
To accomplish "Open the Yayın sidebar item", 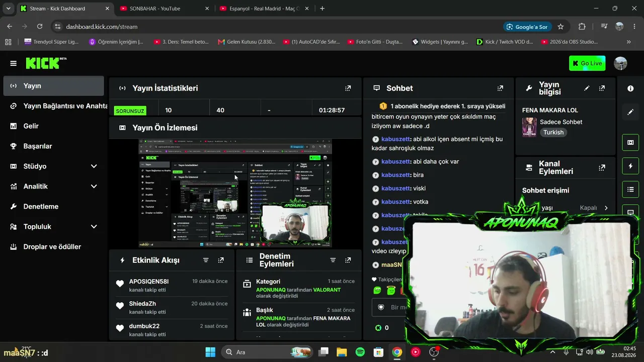I will [x=53, y=86].
